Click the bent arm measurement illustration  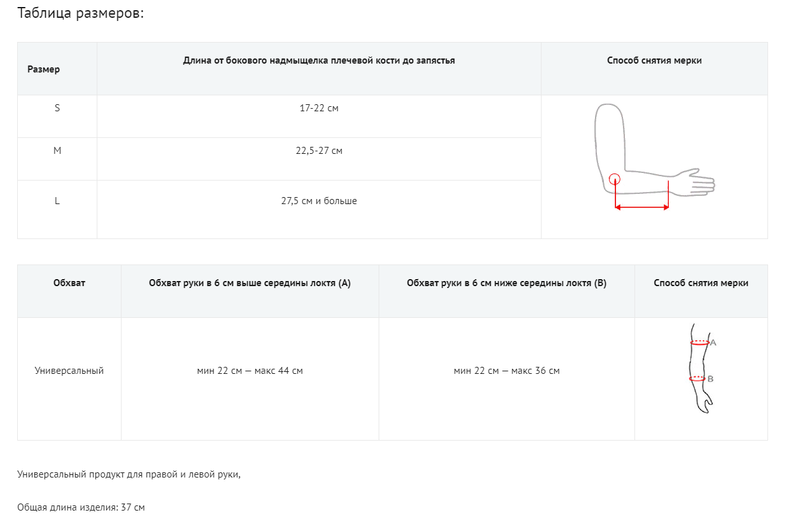click(654, 156)
